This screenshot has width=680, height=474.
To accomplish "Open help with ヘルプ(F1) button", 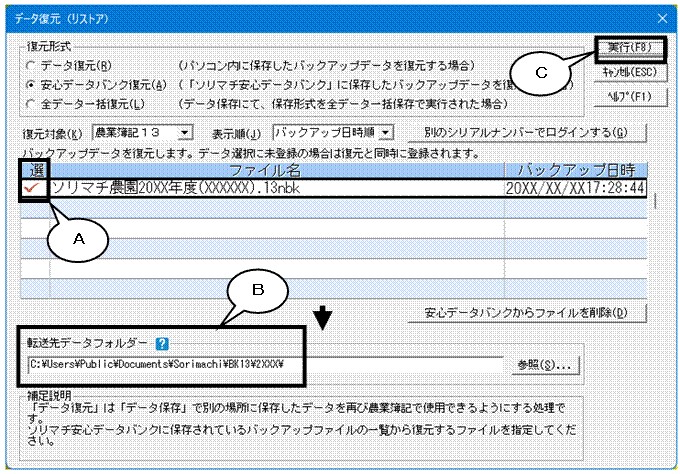I will tap(630, 97).
